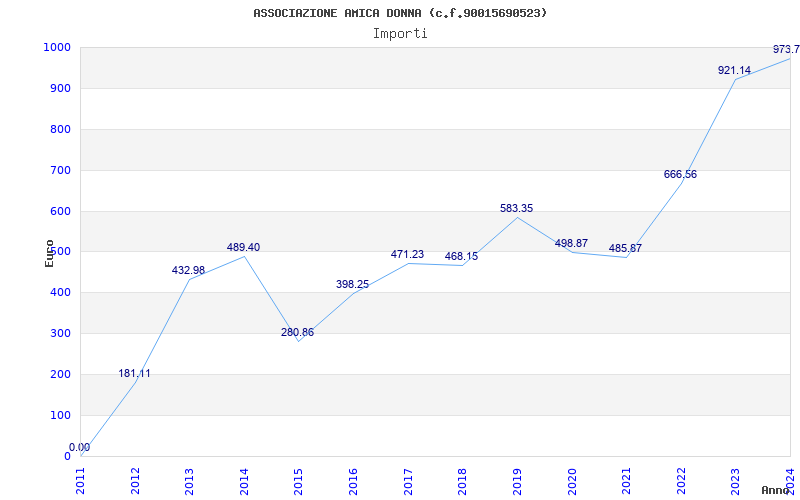Screen dimensions: 800x500
Task: Click the 2024 x-axis label
Action: [790, 481]
